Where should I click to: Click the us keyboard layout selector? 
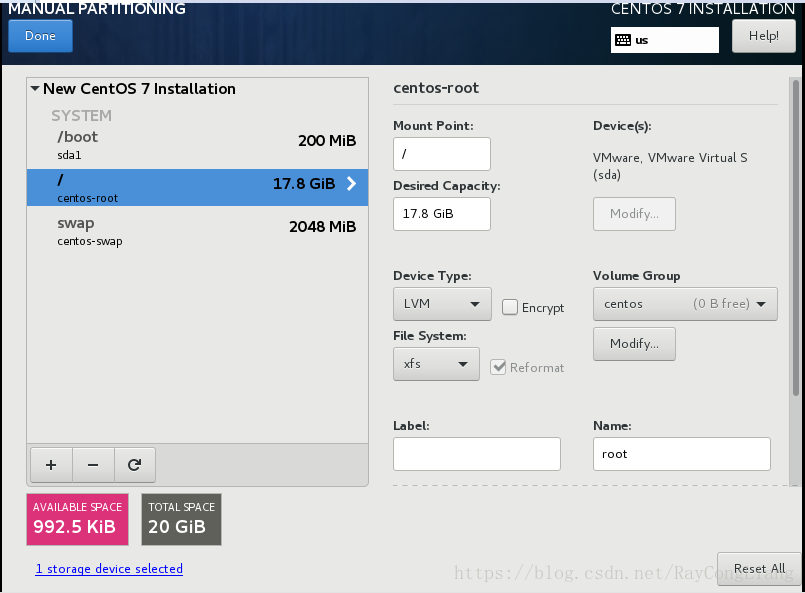[665, 40]
